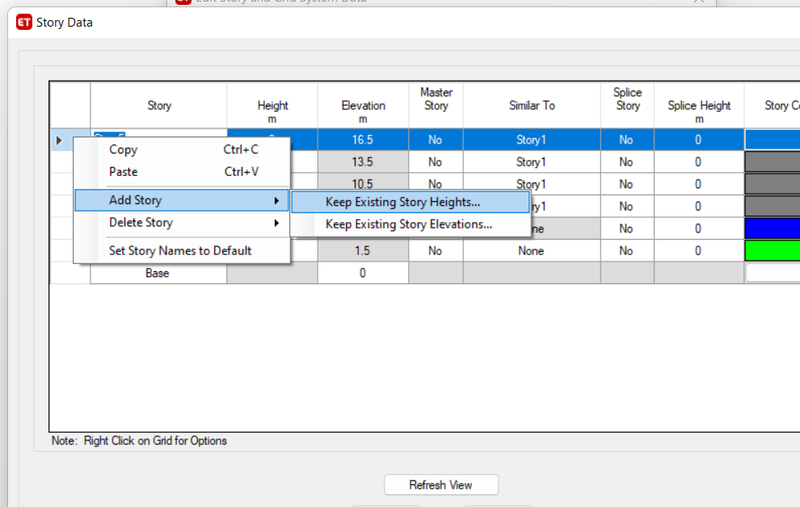Click the Splice Story column header

(x=627, y=106)
